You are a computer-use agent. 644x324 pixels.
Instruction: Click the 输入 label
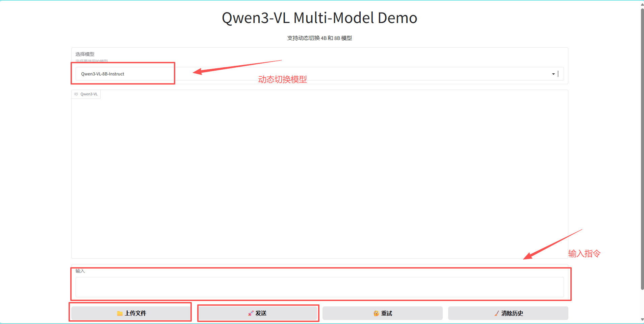point(80,271)
